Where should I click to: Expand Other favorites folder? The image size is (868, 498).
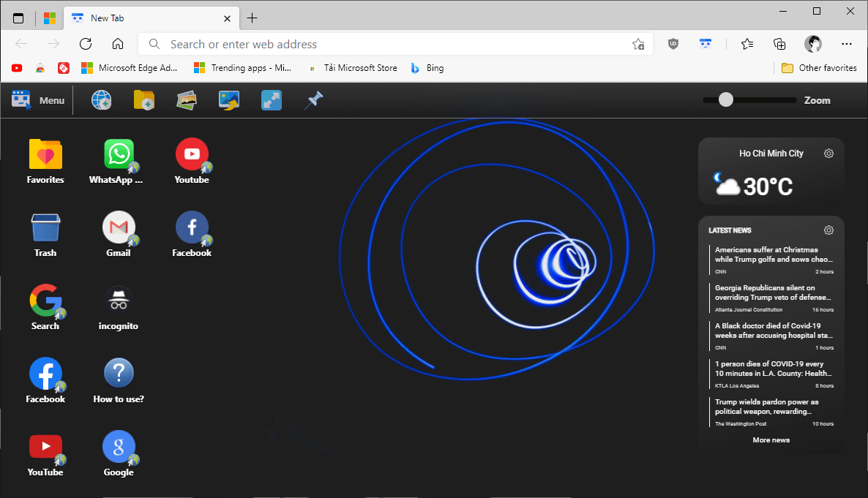click(818, 67)
